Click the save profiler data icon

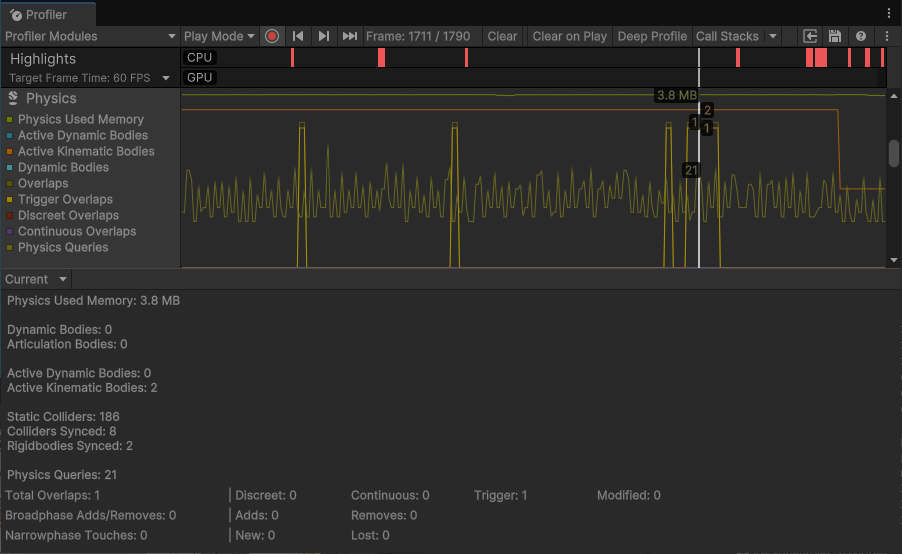tap(835, 36)
